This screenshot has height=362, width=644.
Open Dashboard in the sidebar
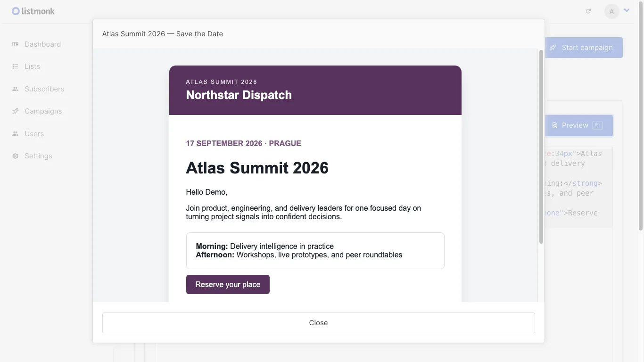(42, 44)
